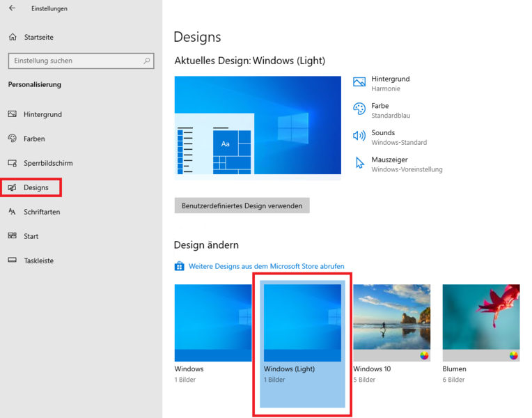Screen dimensions: 532x418
Task: Click the Hintergrund picture icon in the right panel
Action: pyautogui.click(x=359, y=82)
